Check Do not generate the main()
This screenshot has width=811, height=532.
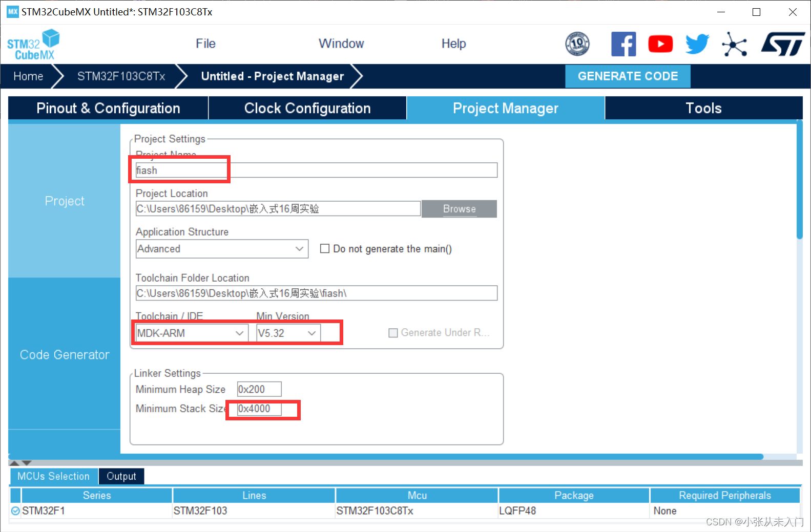[x=325, y=248]
